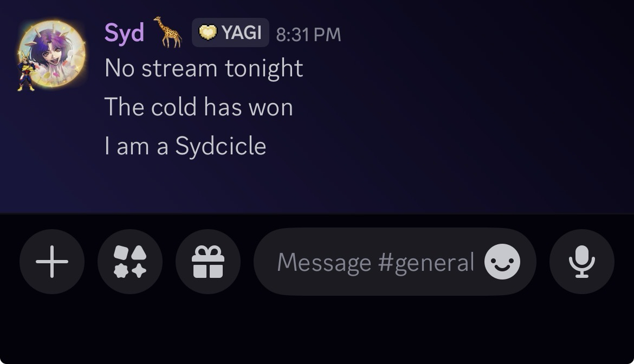This screenshot has width=634, height=364.
Task: Select the "I am a Sydcicle" message
Action: click(185, 146)
